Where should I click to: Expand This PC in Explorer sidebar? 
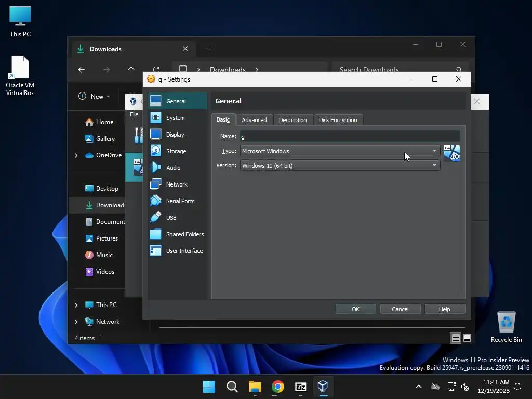coord(76,305)
